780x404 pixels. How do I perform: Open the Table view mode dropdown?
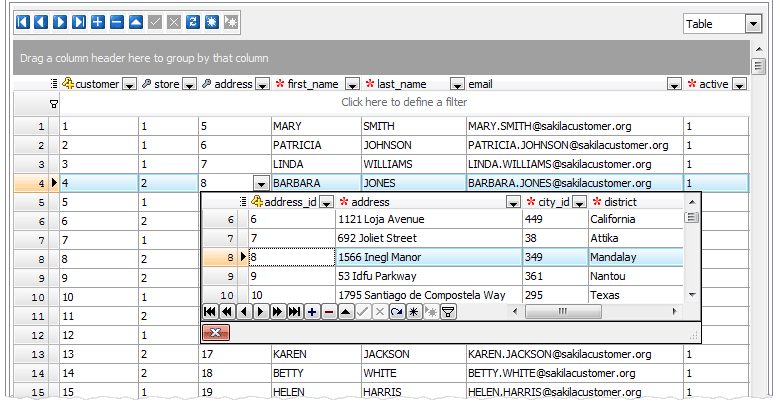click(x=752, y=23)
